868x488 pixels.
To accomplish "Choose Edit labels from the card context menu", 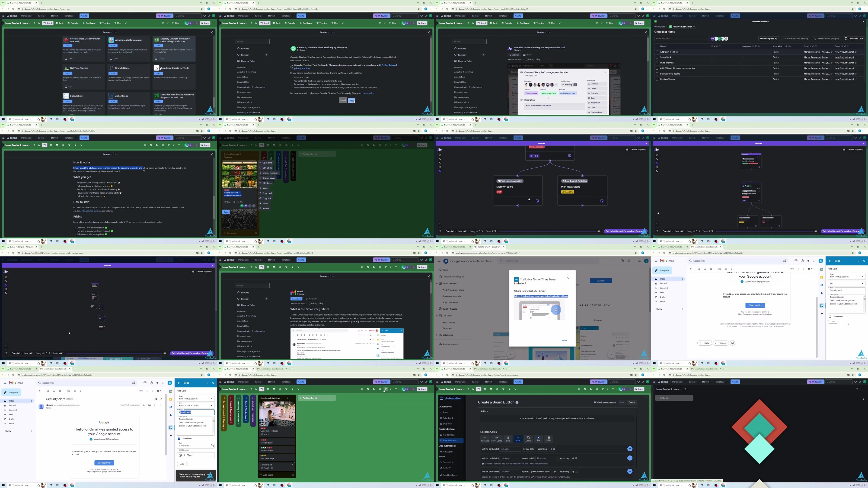I will tap(266, 168).
